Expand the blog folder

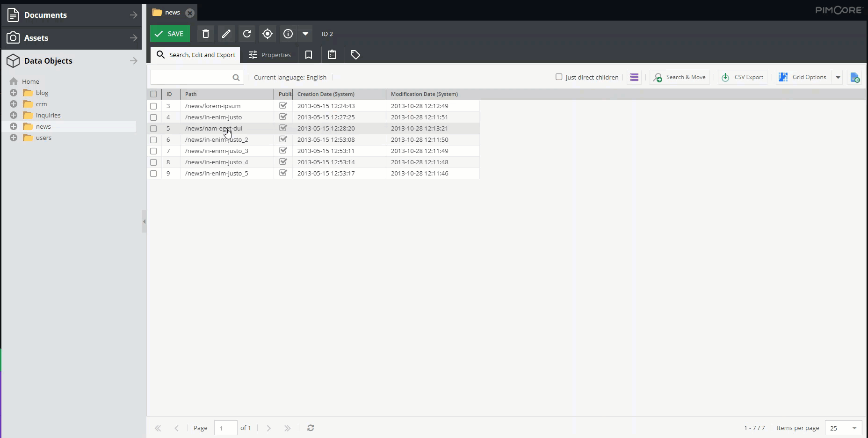[14, 93]
